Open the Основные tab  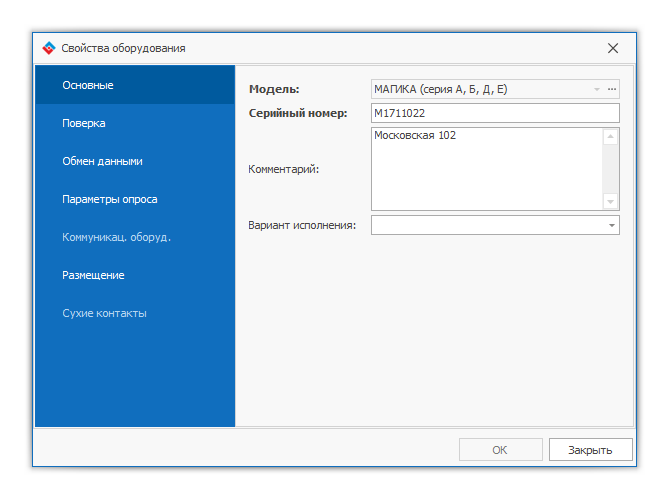[135, 85]
